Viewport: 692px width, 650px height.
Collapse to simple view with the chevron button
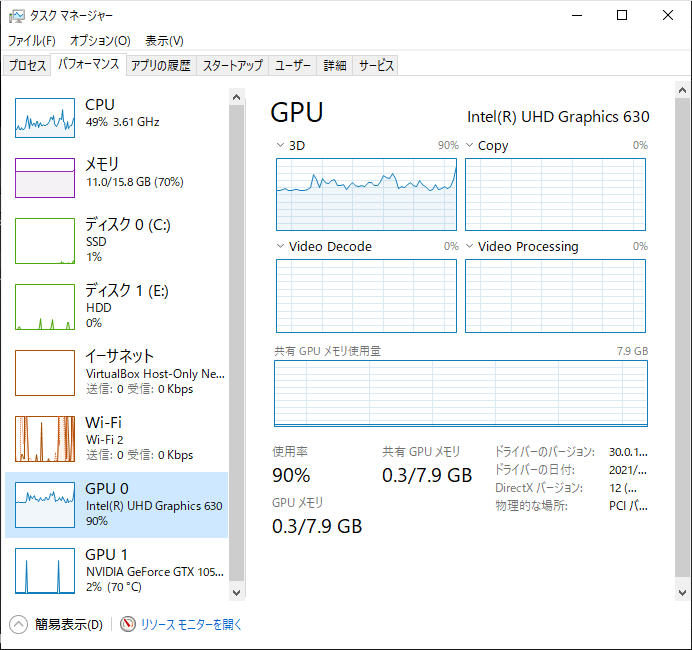(19, 625)
